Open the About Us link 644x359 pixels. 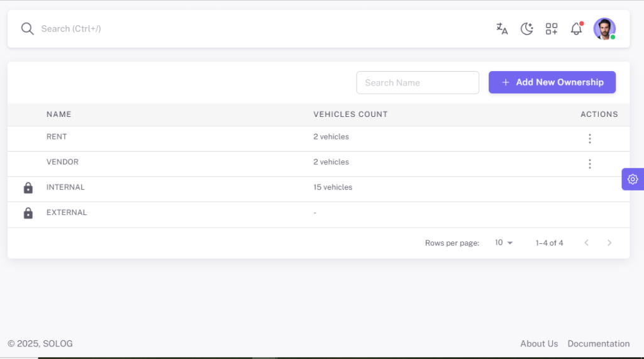[x=539, y=344]
